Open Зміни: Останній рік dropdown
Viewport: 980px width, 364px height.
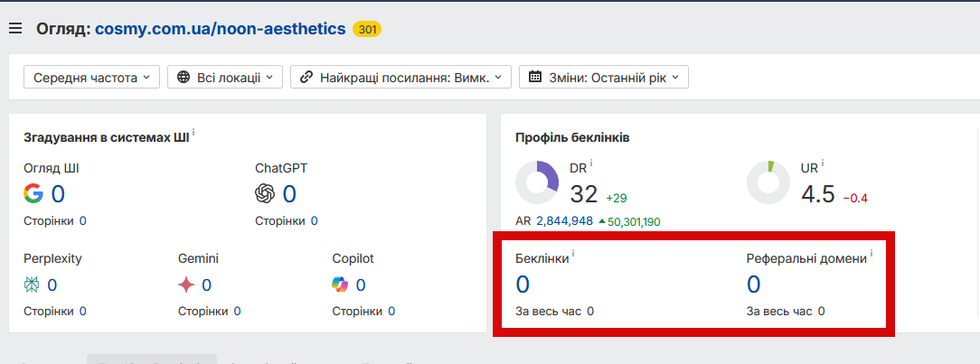[x=604, y=77]
